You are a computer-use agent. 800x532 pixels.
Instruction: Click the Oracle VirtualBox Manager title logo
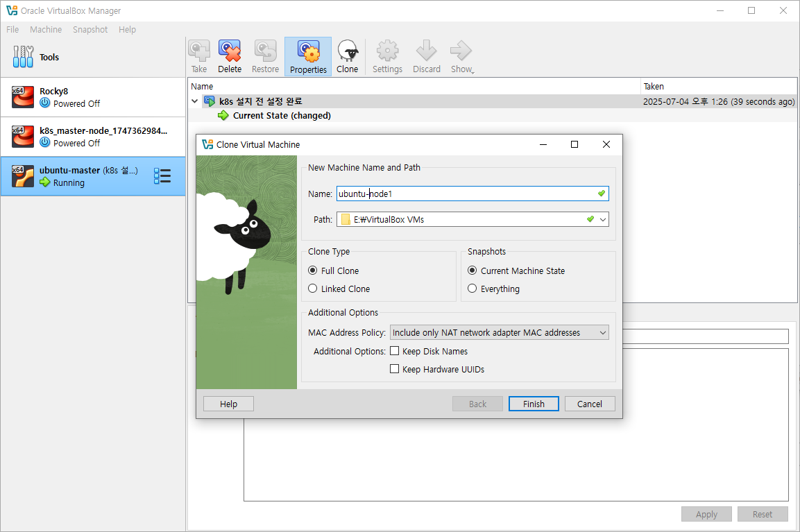click(x=12, y=10)
